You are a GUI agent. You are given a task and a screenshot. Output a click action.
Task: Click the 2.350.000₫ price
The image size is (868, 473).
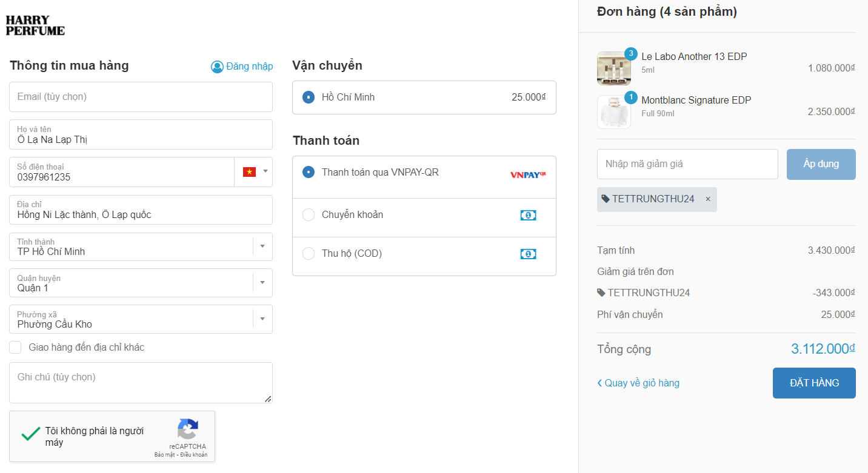point(832,112)
